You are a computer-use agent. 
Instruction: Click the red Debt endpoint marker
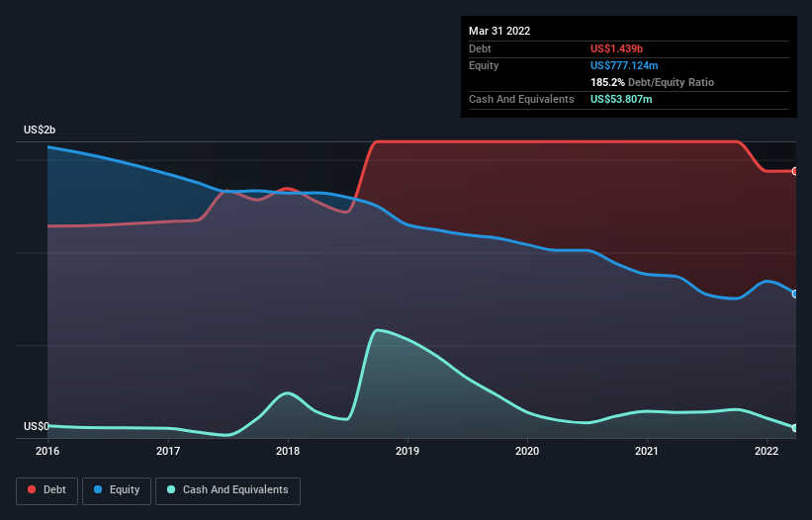[795, 171]
